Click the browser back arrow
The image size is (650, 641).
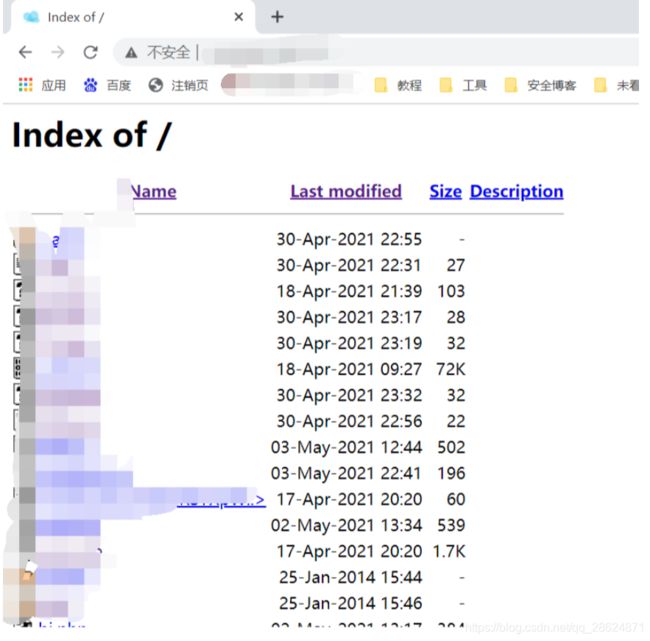point(25,52)
